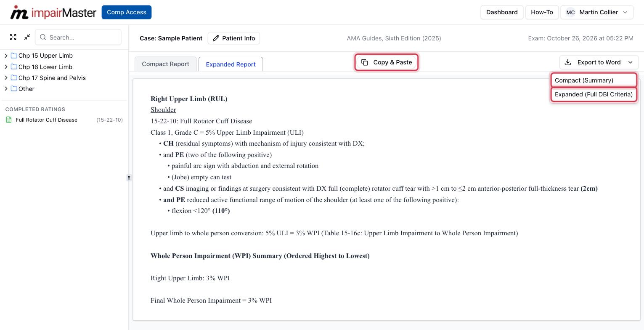
Task: Click the Exam date and time text
Action: pyautogui.click(x=580, y=38)
